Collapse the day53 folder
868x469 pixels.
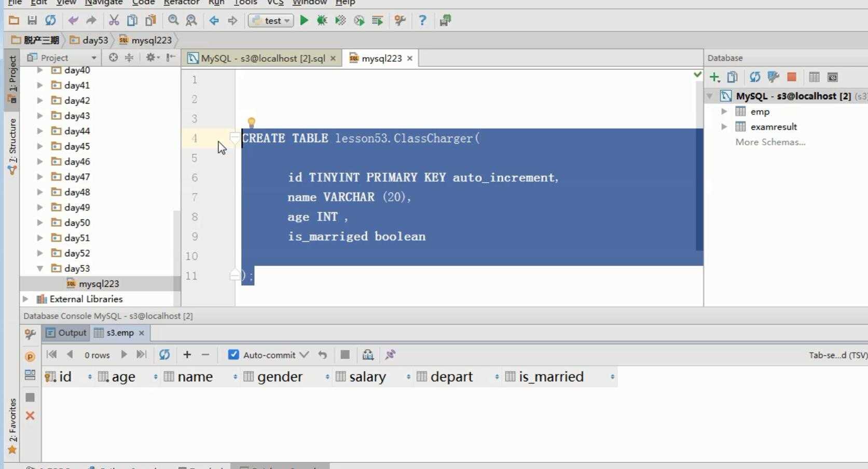40,268
